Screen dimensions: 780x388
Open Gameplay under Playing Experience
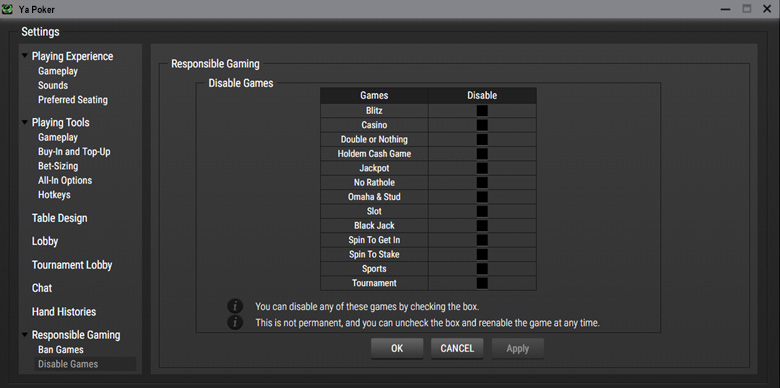click(x=58, y=71)
